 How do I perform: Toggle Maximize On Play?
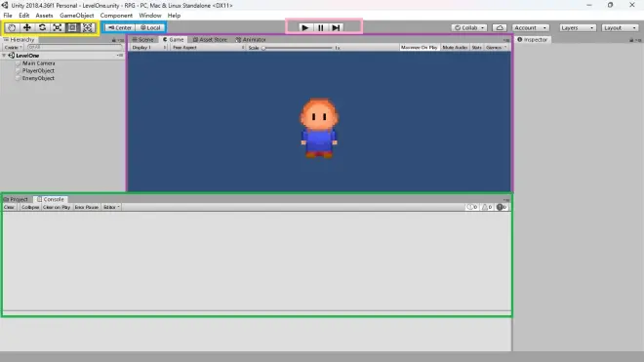pyautogui.click(x=419, y=48)
